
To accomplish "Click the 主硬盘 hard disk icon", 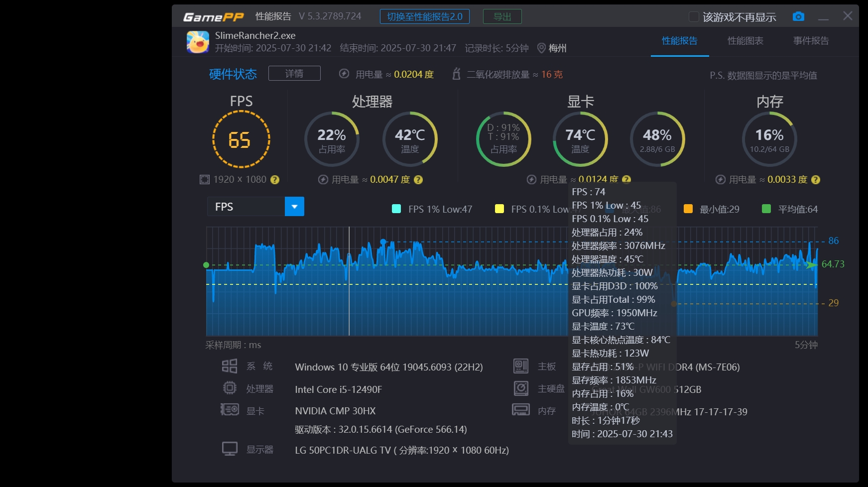I will click(x=521, y=388).
